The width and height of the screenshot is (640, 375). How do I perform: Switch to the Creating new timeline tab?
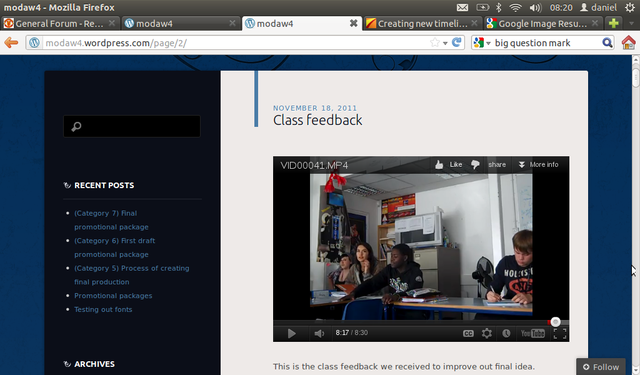coord(422,24)
